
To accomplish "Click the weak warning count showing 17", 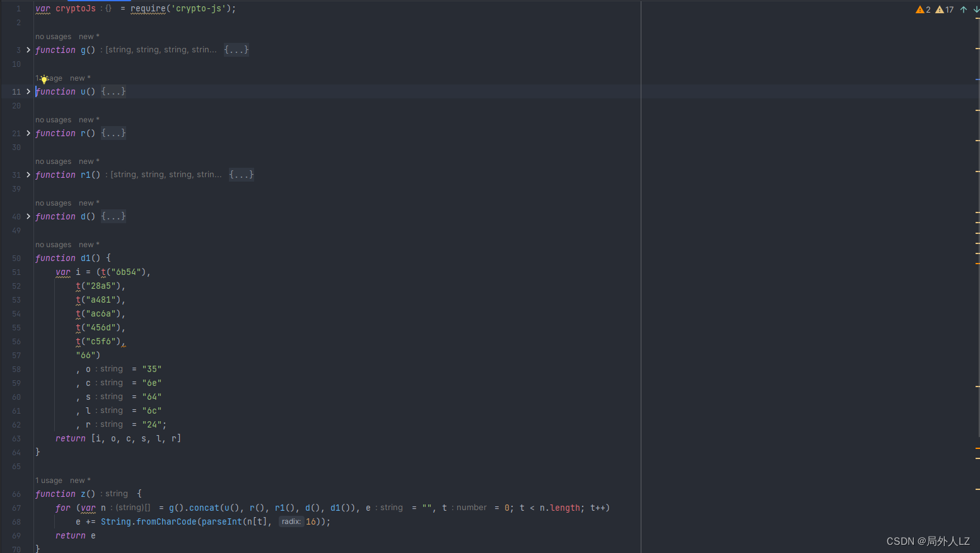I will (x=945, y=9).
